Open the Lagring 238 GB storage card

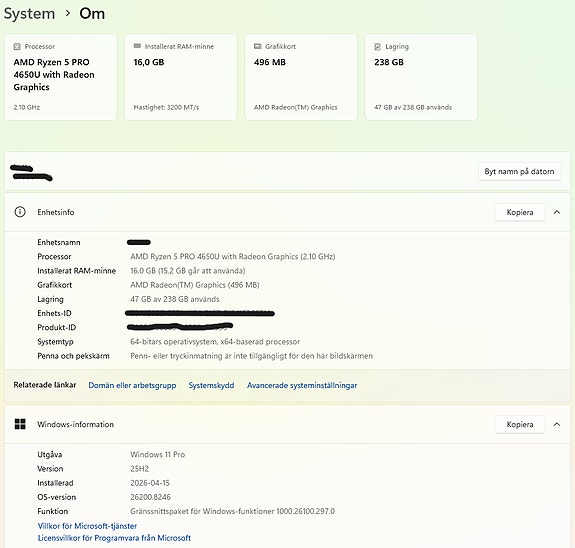point(421,77)
